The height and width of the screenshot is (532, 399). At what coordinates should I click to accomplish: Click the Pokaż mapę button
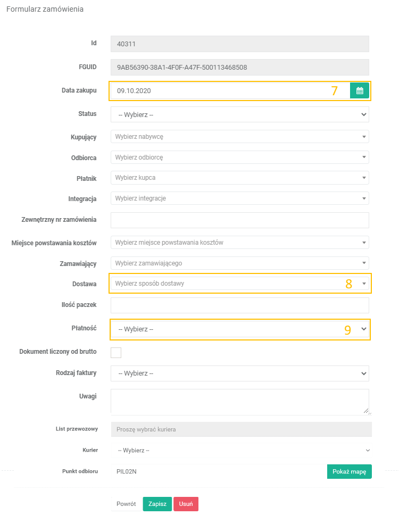[x=349, y=472]
